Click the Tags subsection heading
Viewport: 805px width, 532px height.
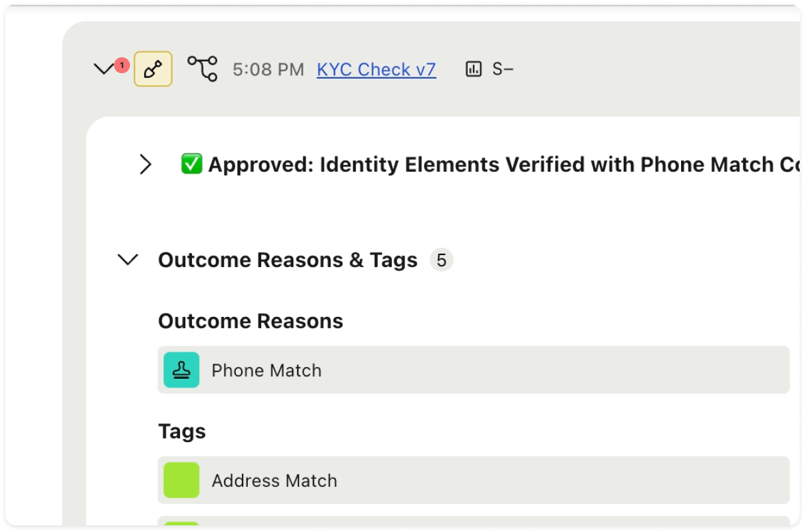[182, 431]
